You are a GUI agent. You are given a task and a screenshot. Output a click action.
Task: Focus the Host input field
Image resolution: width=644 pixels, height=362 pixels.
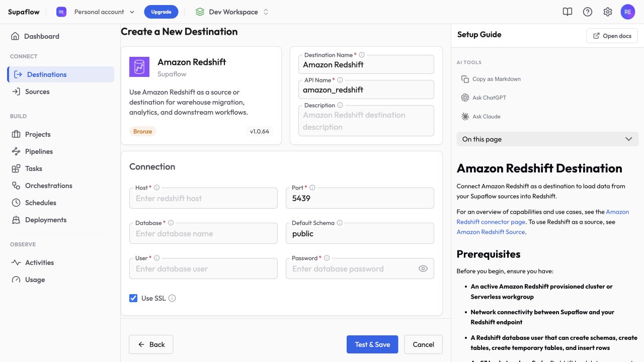click(x=203, y=198)
